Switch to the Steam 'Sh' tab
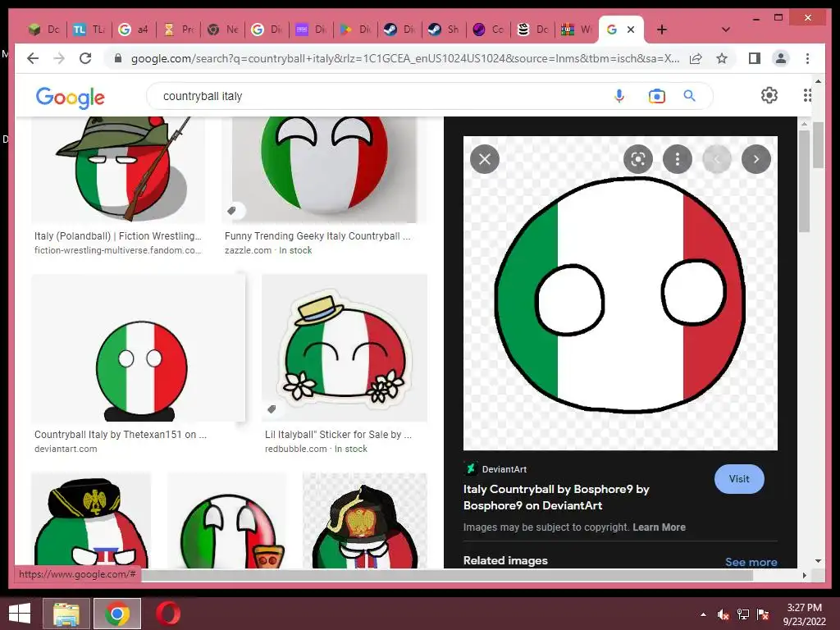840x630 pixels. click(x=444, y=30)
